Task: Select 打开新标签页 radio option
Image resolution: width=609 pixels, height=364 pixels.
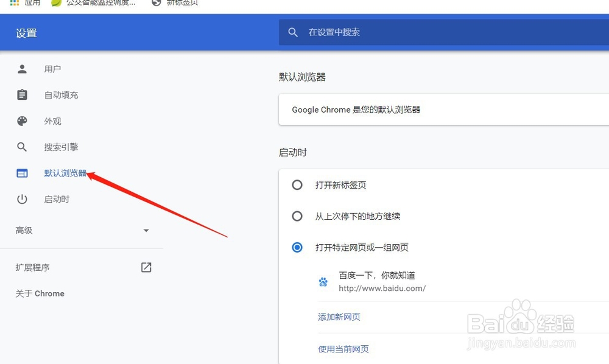Action: click(297, 184)
